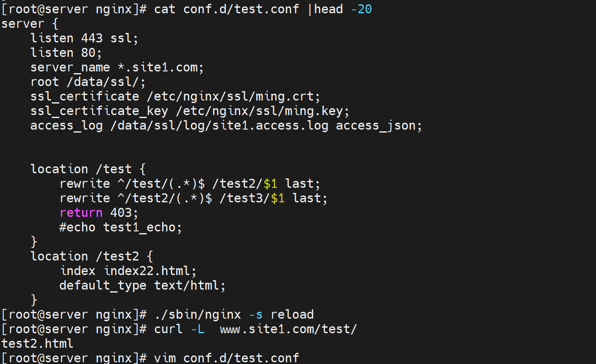Viewport: 596px width, 364px height.
Task: Click the commented '#echo test1_echo;' line
Action: [120, 227]
